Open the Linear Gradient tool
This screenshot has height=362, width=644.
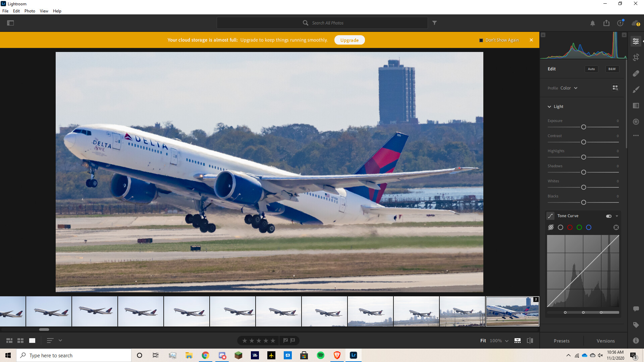click(x=636, y=106)
